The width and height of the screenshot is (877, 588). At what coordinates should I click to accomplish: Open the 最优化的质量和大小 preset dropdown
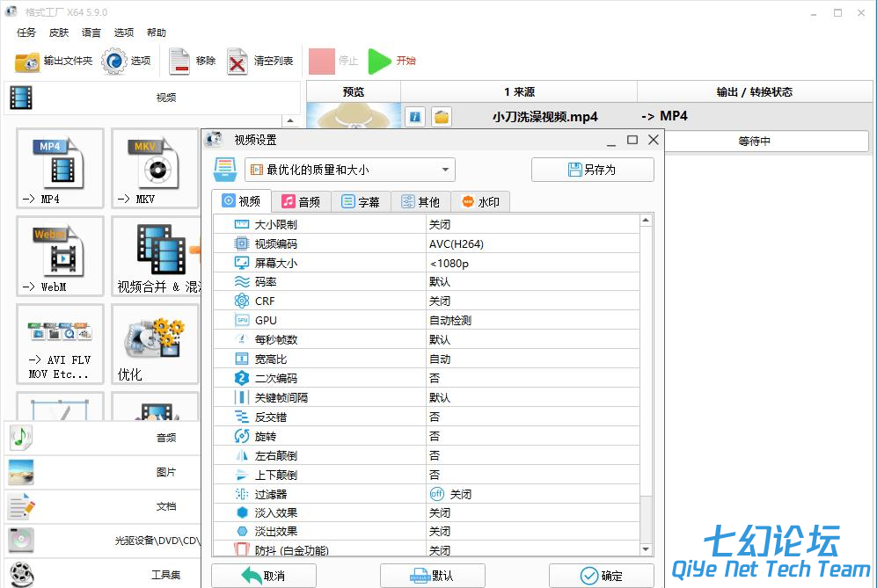(x=349, y=170)
